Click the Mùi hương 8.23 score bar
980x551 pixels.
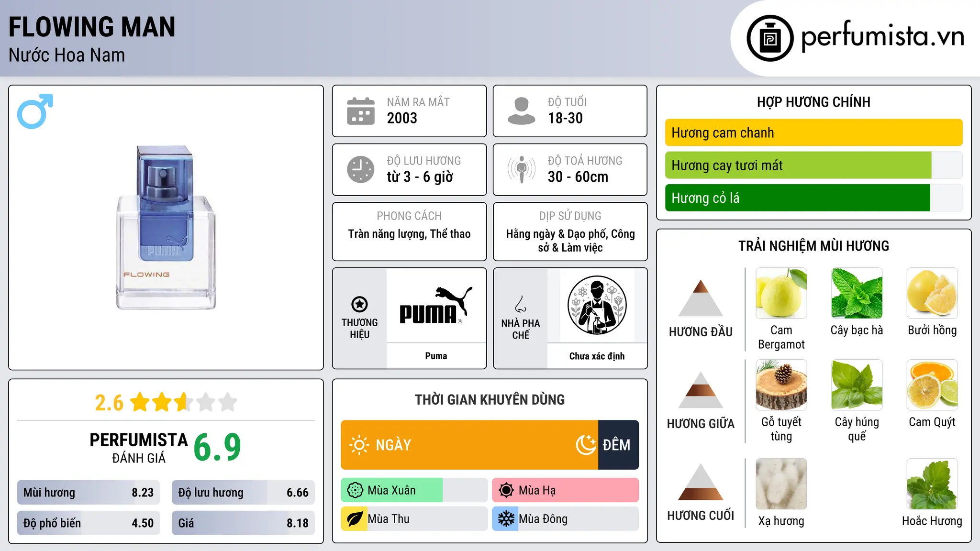click(x=89, y=493)
